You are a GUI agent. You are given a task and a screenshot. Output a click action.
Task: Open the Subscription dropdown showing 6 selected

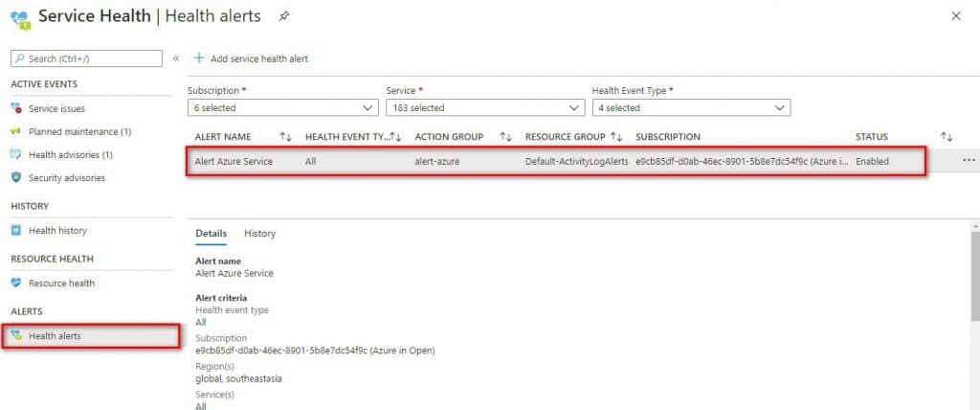tap(283, 107)
